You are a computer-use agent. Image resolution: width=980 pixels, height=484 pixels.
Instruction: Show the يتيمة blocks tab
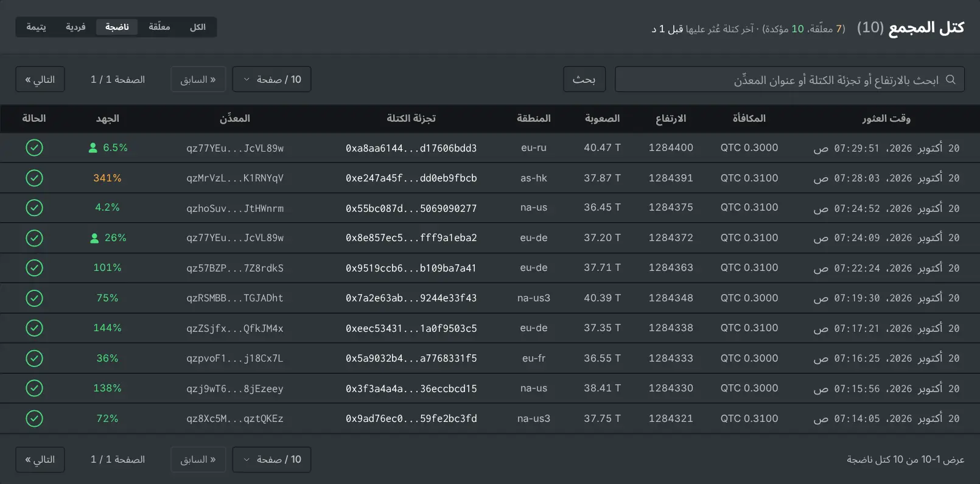click(x=37, y=27)
